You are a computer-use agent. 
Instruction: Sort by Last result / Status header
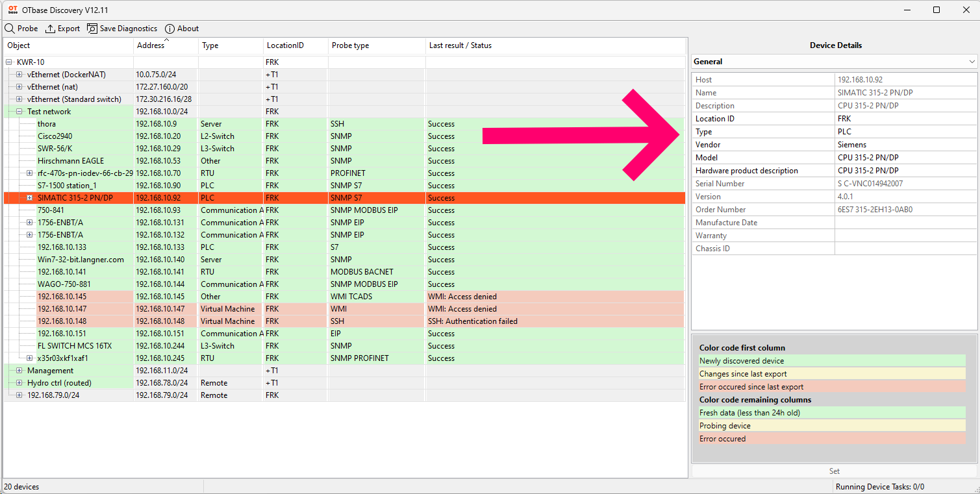555,45
